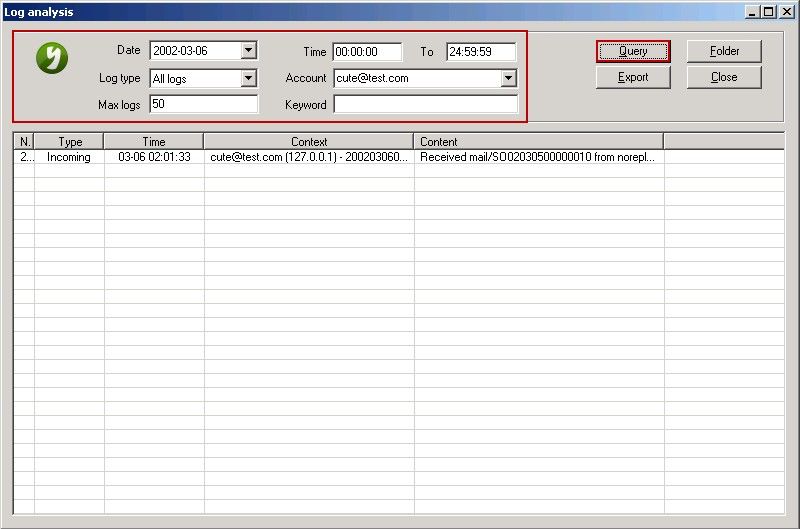Click the Close button

click(x=724, y=77)
